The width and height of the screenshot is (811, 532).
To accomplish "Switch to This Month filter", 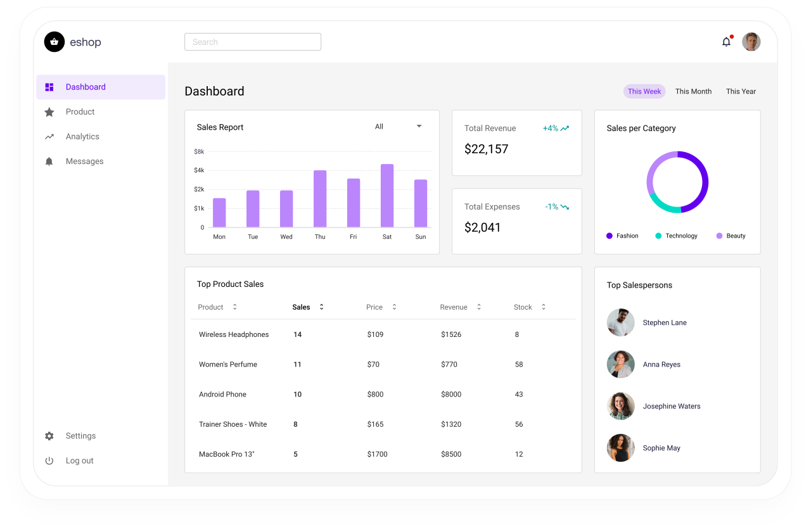I will 693,91.
